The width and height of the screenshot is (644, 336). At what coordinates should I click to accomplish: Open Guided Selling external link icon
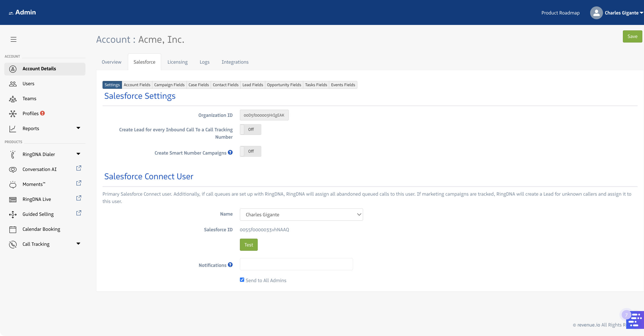point(79,213)
